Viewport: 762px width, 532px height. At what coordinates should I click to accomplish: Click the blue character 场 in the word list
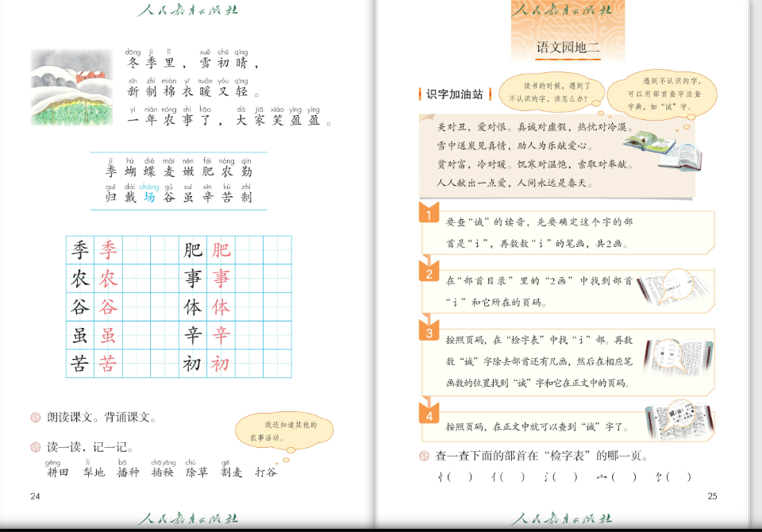click(150, 197)
